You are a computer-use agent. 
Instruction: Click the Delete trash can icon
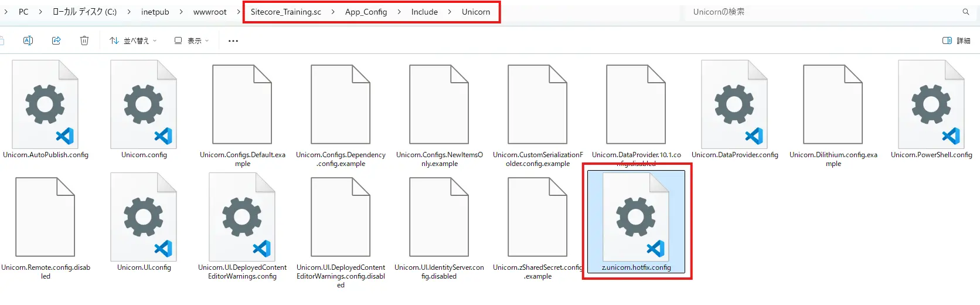coord(84,40)
